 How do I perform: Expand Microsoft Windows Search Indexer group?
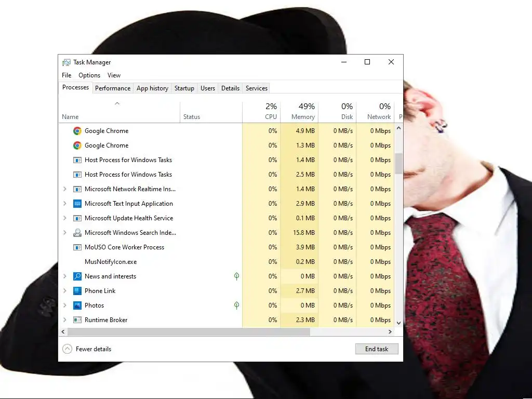pos(65,233)
